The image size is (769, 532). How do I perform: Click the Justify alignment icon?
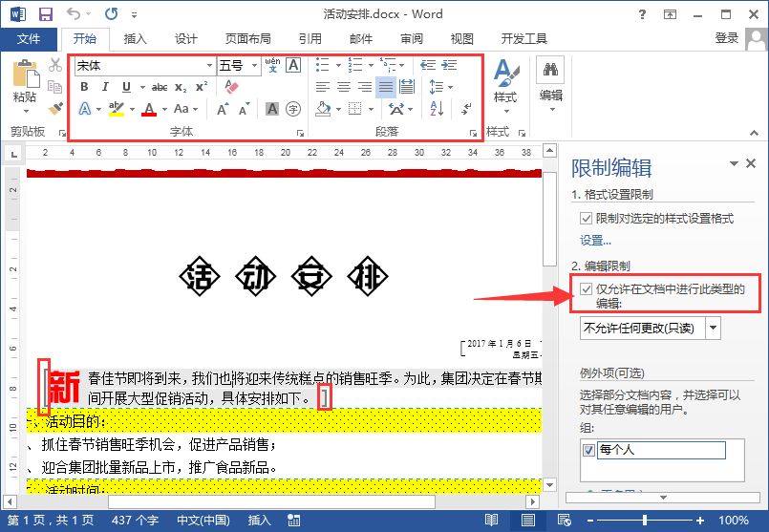click(386, 87)
